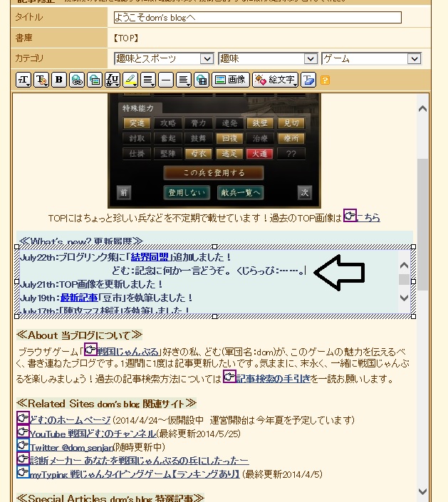Click pointing-hand icon before 記事検索の手引き

pyautogui.click(x=229, y=377)
